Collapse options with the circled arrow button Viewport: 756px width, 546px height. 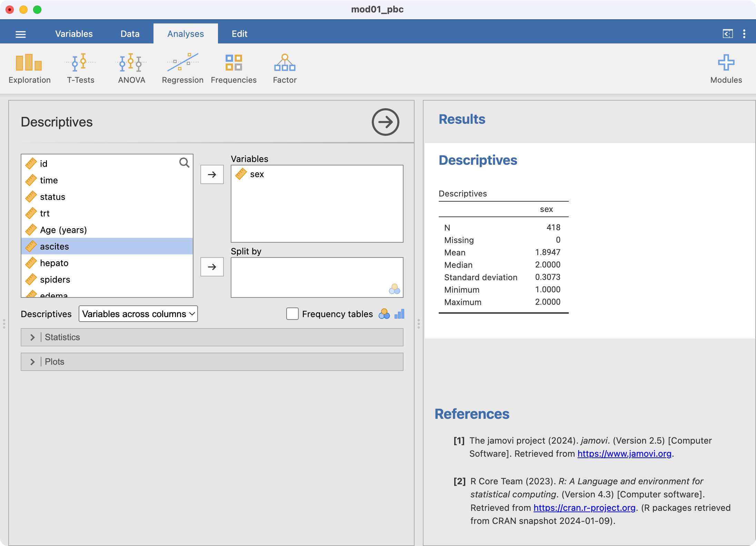[385, 122]
